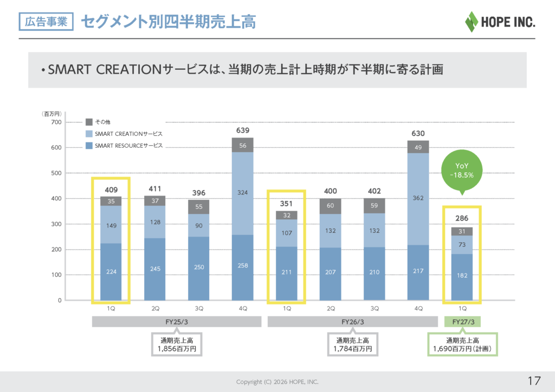
Task: Click the bar segment labeled 324
Action: pos(242,193)
